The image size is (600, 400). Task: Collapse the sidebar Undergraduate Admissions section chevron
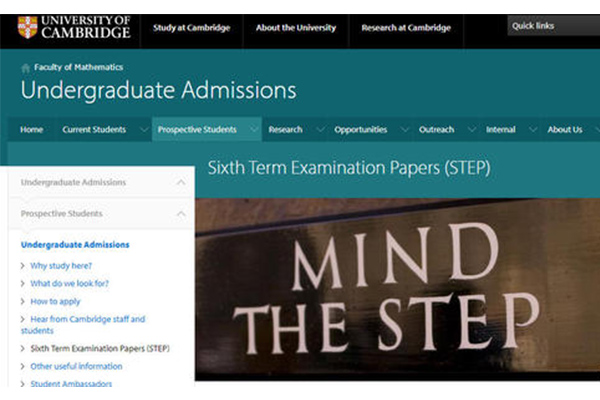pyautogui.click(x=181, y=182)
